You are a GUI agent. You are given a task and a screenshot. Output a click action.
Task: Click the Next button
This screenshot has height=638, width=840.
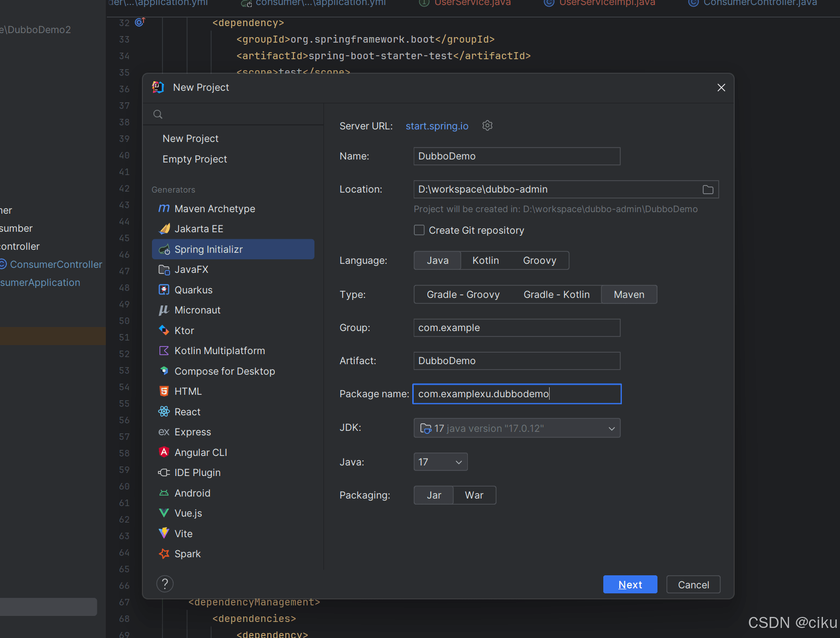tap(630, 584)
